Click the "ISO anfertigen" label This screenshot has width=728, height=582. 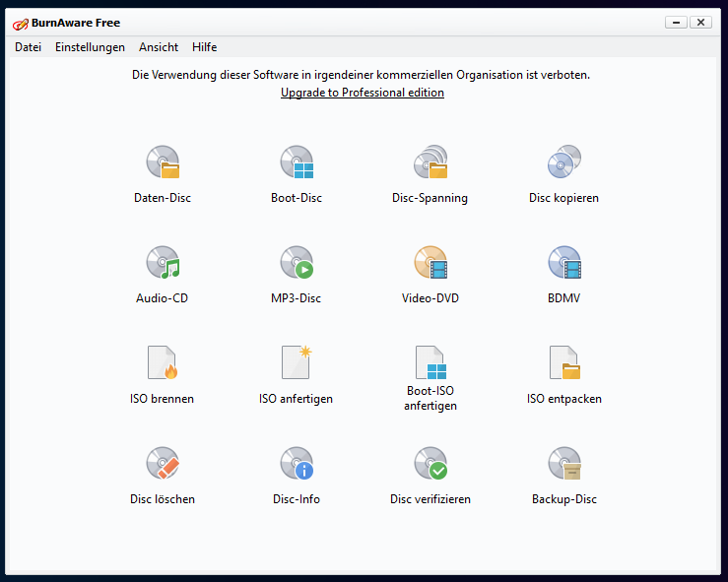[x=296, y=399]
